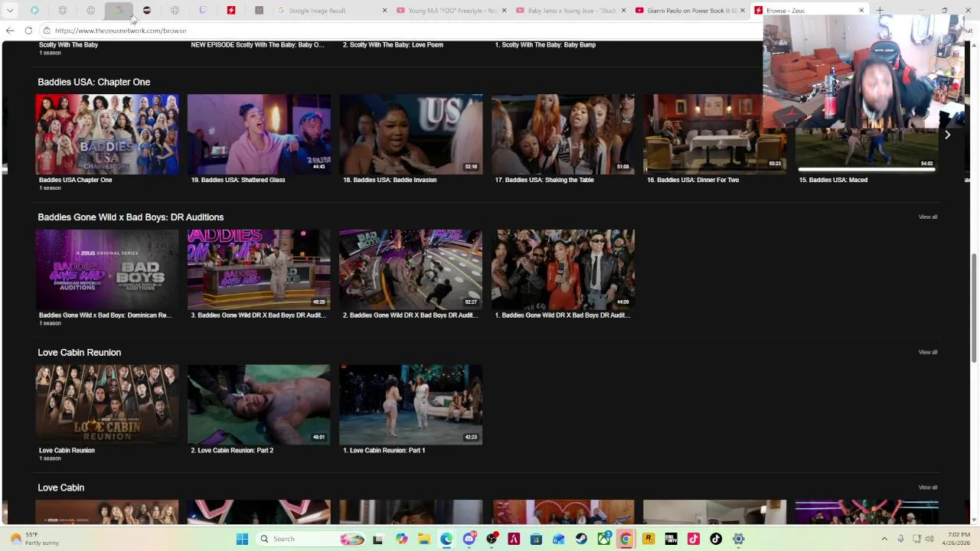Viewport: 980px width, 551px height.
Task: Open Baddies USA: Chapter One section heading
Action: pyautogui.click(x=94, y=82)
